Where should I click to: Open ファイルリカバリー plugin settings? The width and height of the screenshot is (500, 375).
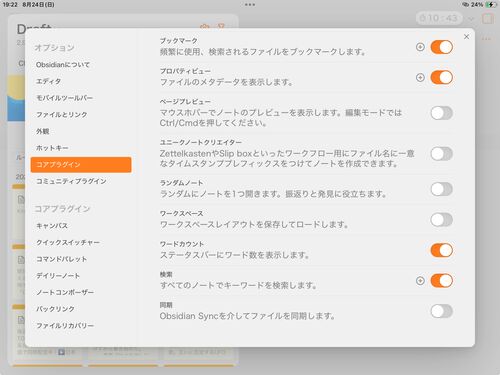[81, 326]
